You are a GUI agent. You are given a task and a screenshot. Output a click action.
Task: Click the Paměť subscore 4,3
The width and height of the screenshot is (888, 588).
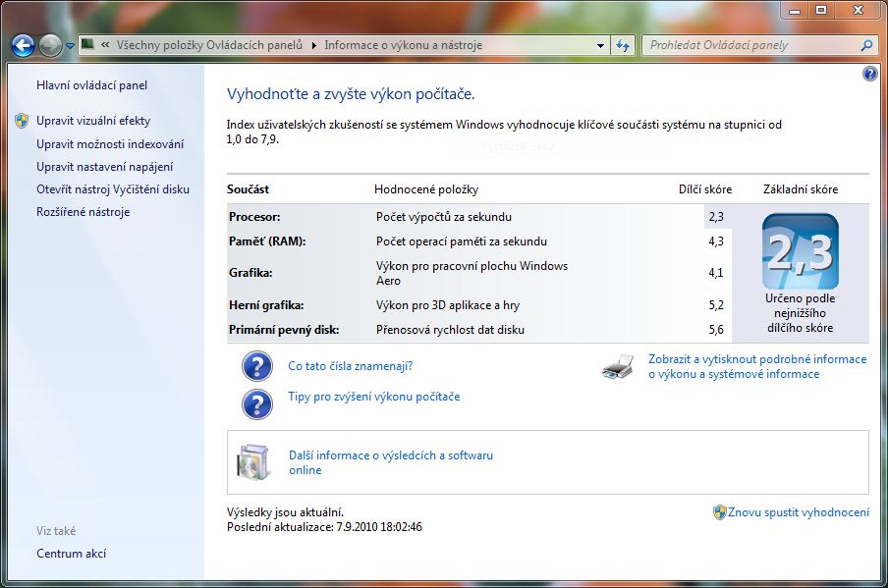[x=716, y=241]
